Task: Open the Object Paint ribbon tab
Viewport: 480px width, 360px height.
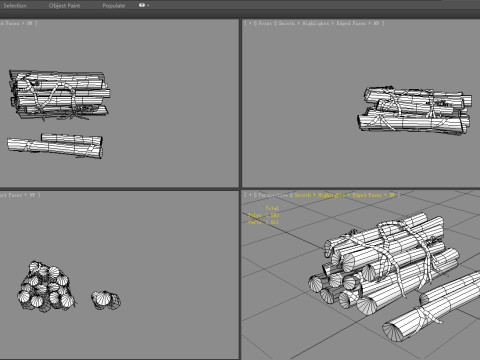Action: [x=64, y=6]
